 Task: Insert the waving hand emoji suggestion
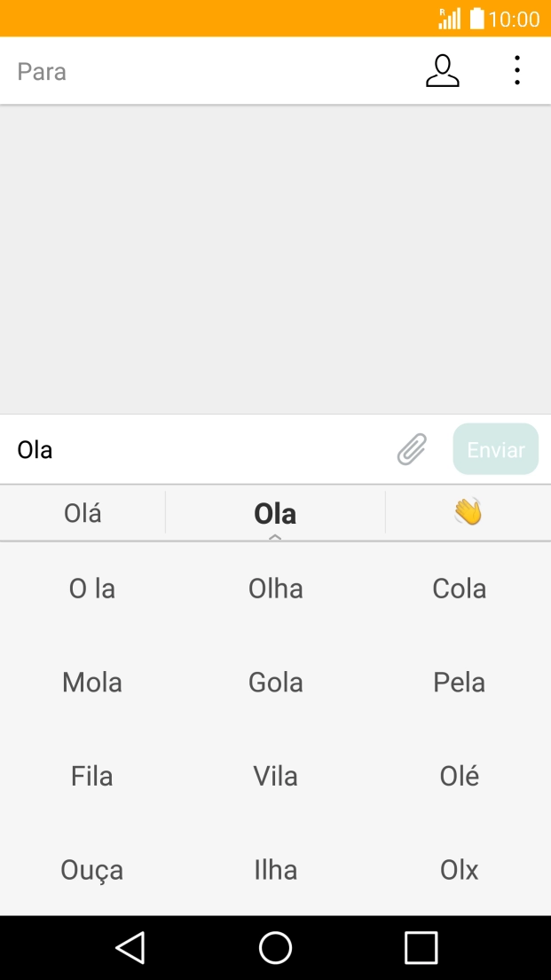pyautogui.click(x=468, y=512)
